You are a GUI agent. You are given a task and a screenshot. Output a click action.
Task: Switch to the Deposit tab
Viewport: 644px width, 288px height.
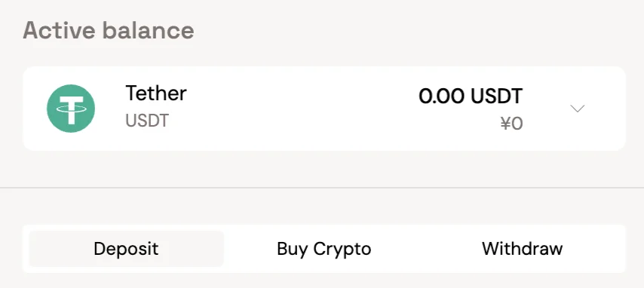tap(126, 249)
